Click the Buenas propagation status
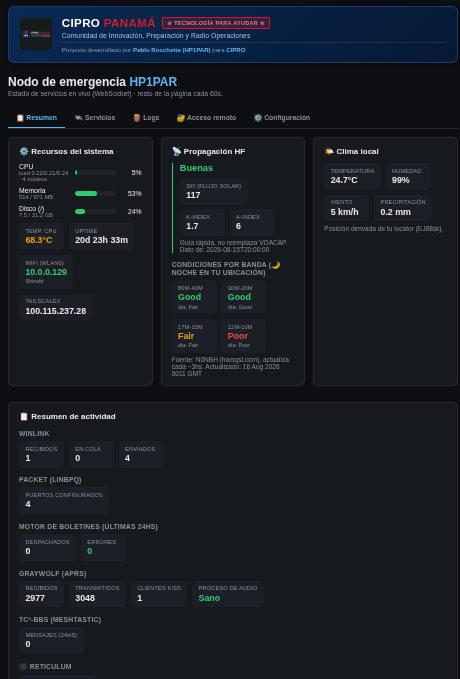 click(196, 168)
